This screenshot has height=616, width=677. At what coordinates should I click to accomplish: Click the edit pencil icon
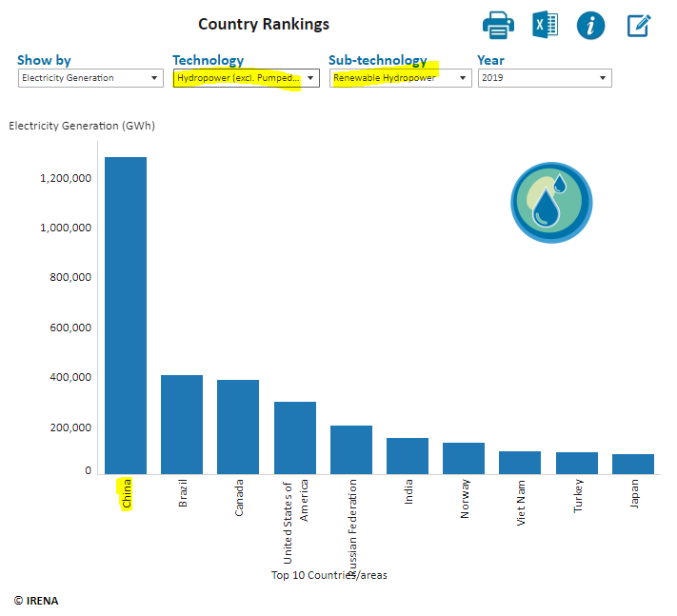639,26
